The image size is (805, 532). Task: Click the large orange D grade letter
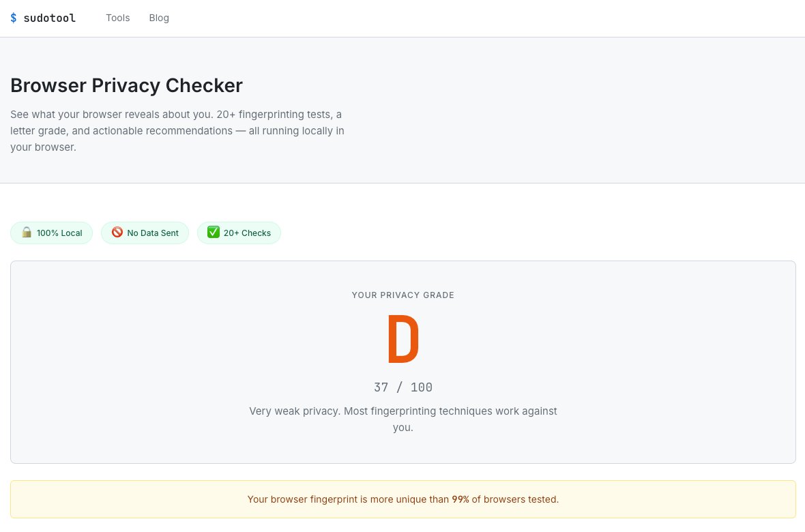403,339
